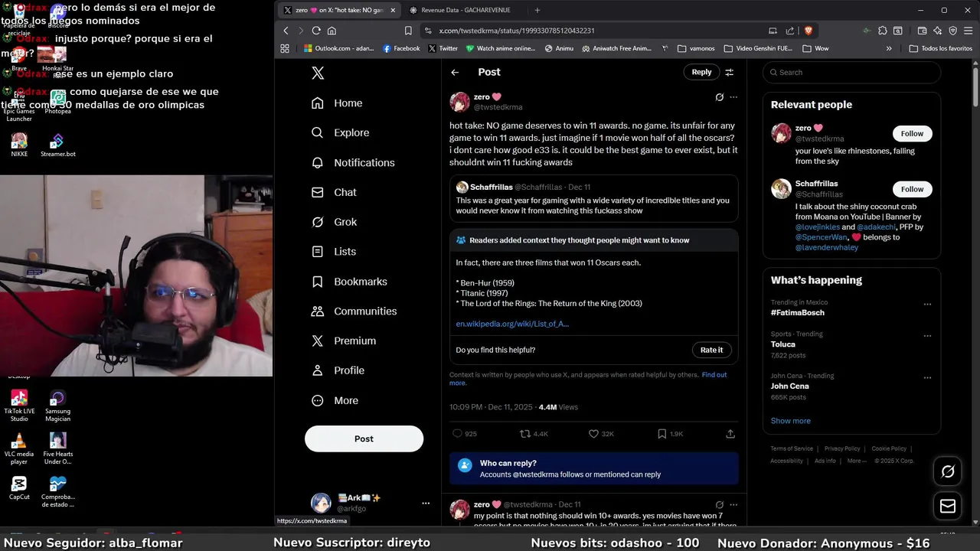Open the X logo home icon

[x=318, y=73]
